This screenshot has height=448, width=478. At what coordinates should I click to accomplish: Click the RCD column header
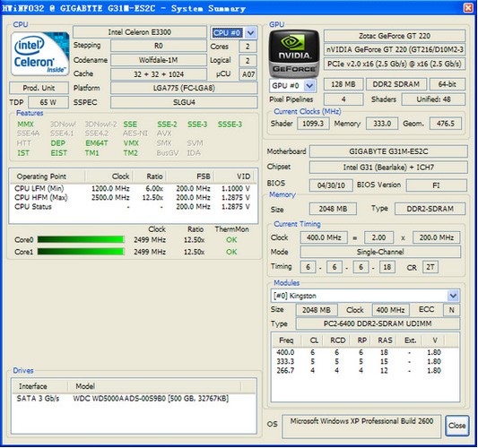(x=337, y=340)
